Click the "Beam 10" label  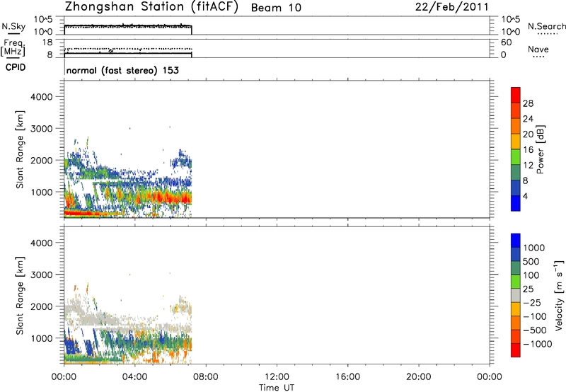pos(276,8)
